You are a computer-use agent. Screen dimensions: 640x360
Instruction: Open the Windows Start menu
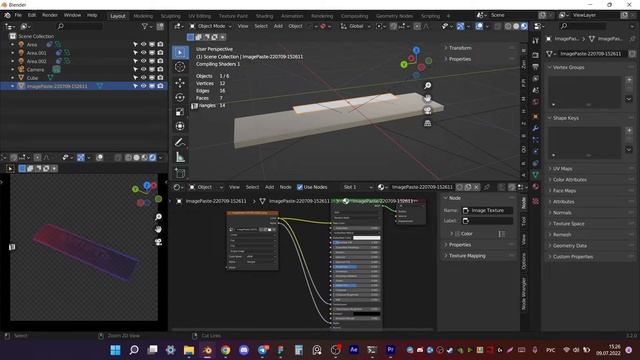pos(116,350)
